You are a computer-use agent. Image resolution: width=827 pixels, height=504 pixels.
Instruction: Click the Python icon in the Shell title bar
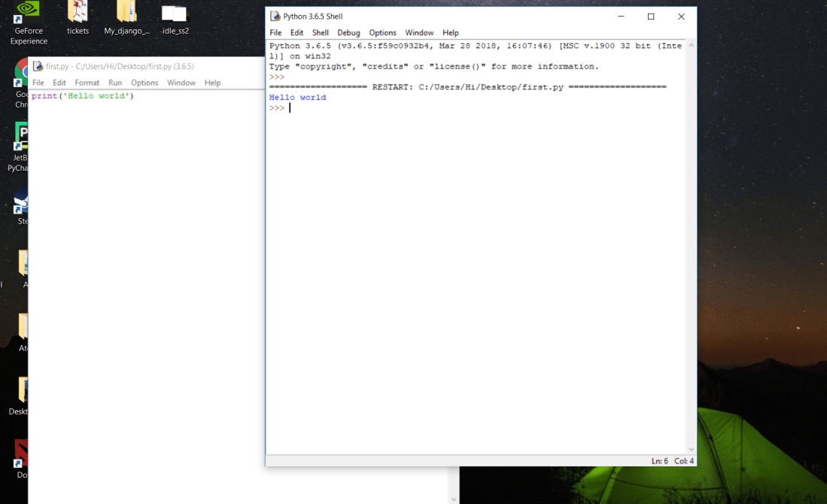click(x=275, y=16)
